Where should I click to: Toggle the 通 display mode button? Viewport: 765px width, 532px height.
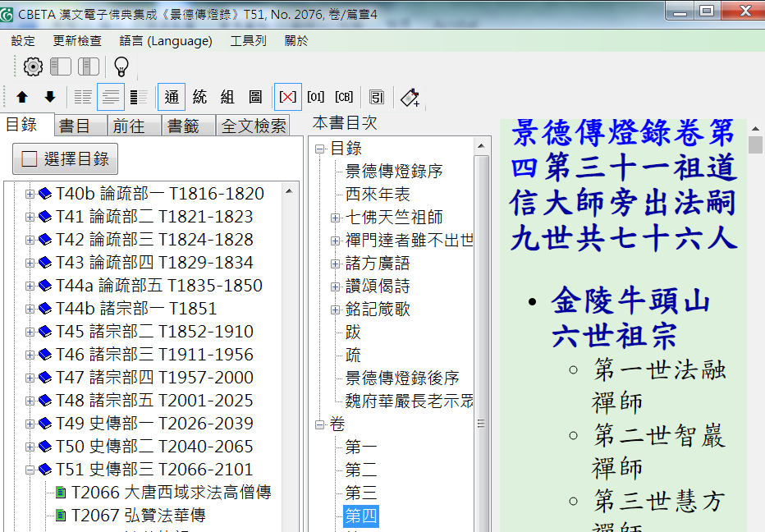point(172,97)
